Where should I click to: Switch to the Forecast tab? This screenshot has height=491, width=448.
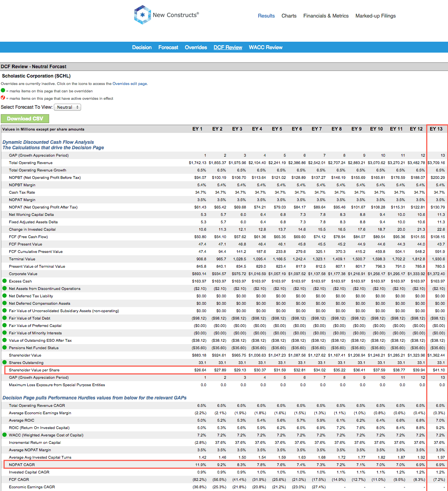tap(168, 47)
